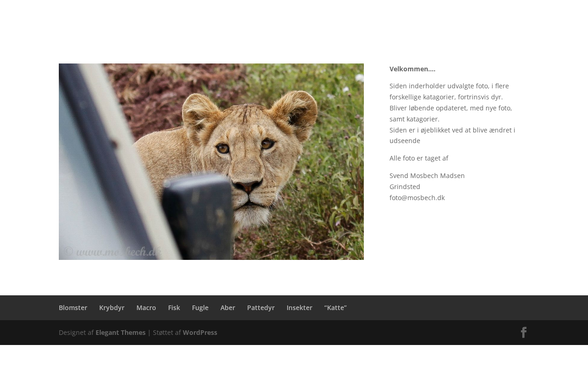Viewport: 588px width, 368px height.
Task: Click the lioness photo
Action: [211, 161]
